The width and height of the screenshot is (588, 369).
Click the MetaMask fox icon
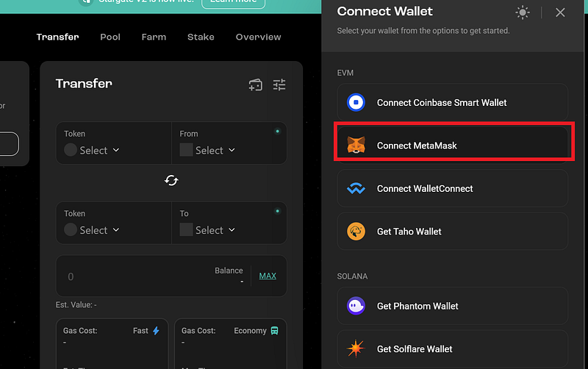click(356, 145)
